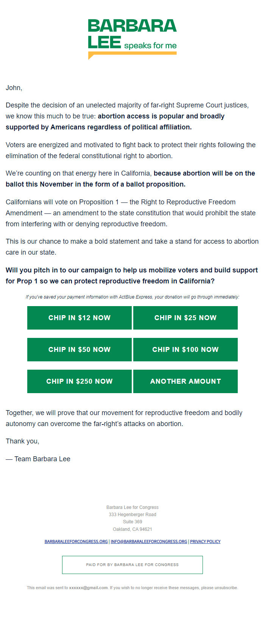
Task: Select the Chip in $25 Now button
Action: coord(185,318)
